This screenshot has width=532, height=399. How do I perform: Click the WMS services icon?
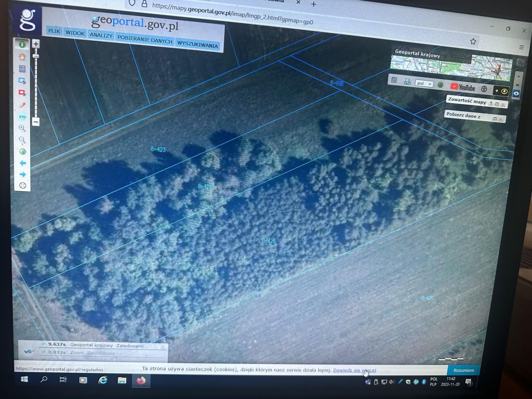pyautogui.click(x=407, y=81)
